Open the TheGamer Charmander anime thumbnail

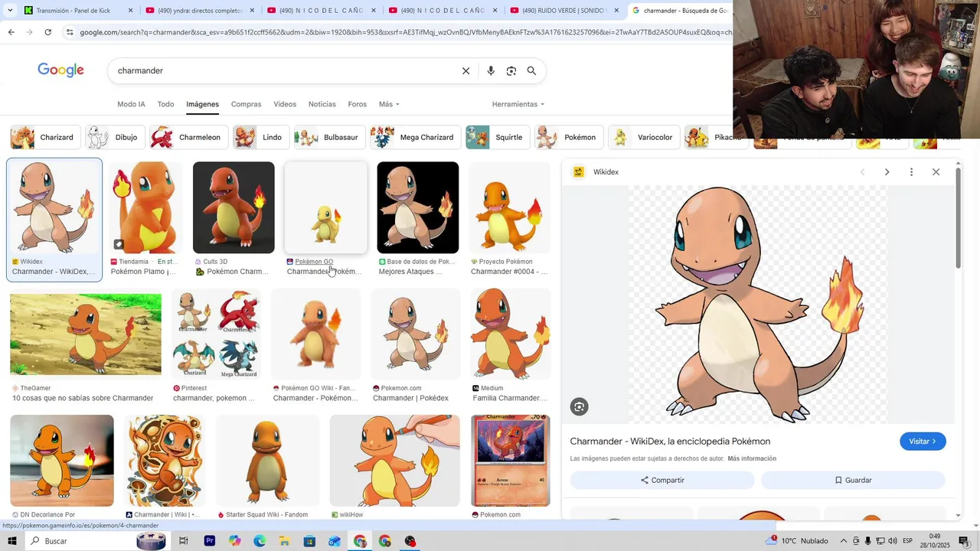click(86, 334)
